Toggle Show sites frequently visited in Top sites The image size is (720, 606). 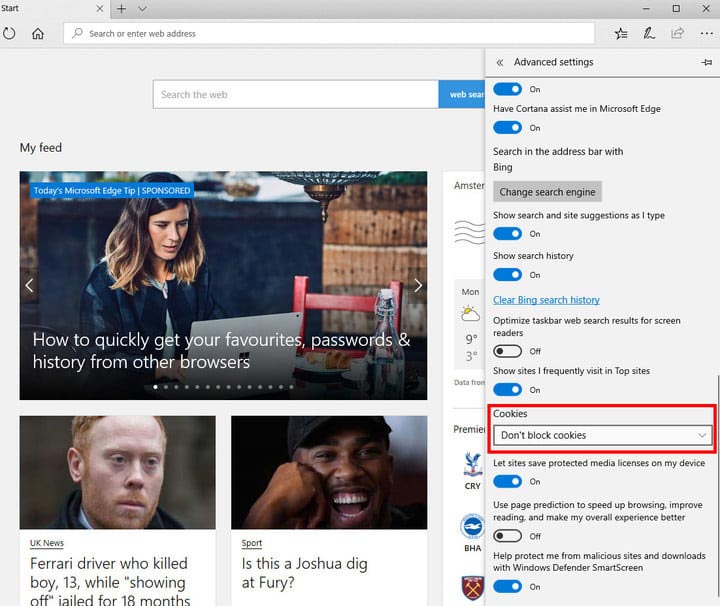507,390
